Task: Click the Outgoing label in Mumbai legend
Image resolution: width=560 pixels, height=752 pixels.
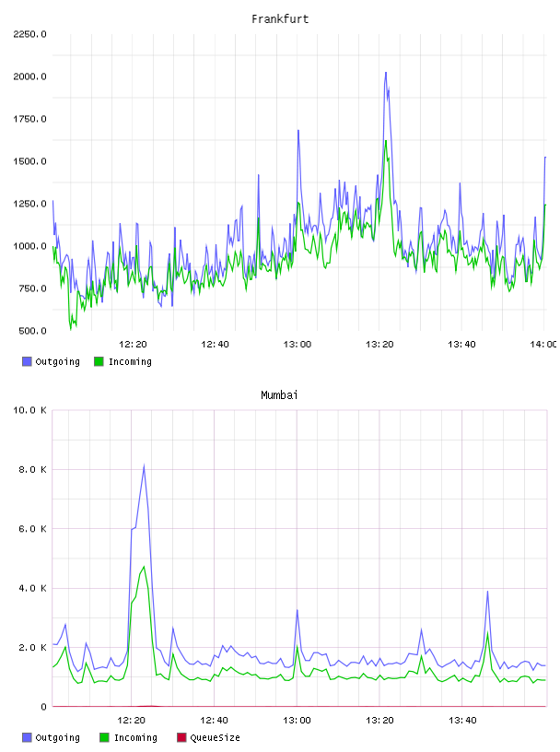Action: click(57, 737)
